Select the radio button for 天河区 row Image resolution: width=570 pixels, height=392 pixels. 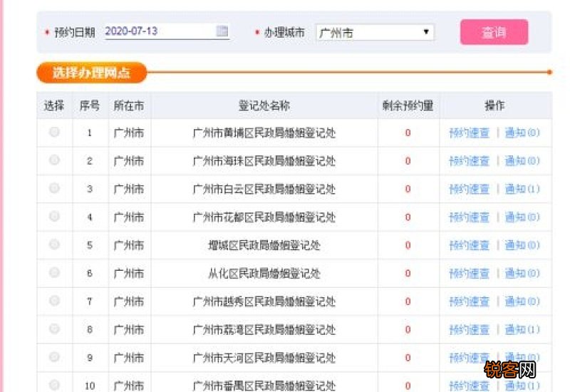point(55,357)
